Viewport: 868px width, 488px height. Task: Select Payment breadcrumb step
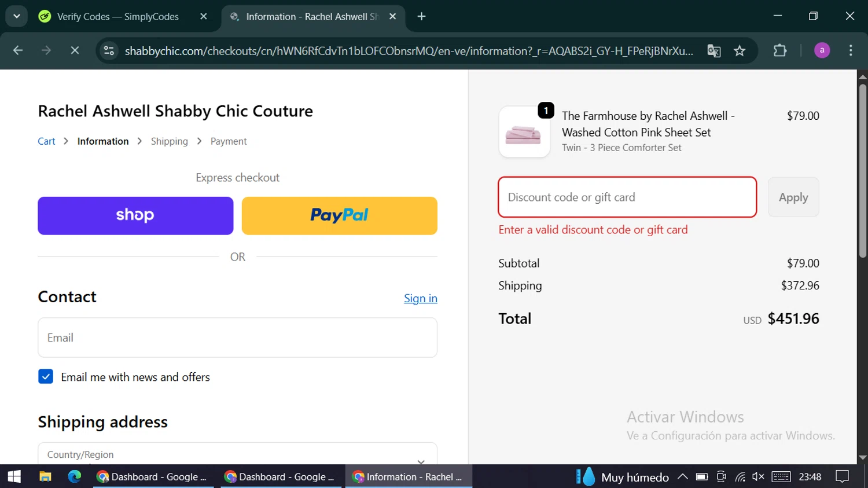coord(229,141)
